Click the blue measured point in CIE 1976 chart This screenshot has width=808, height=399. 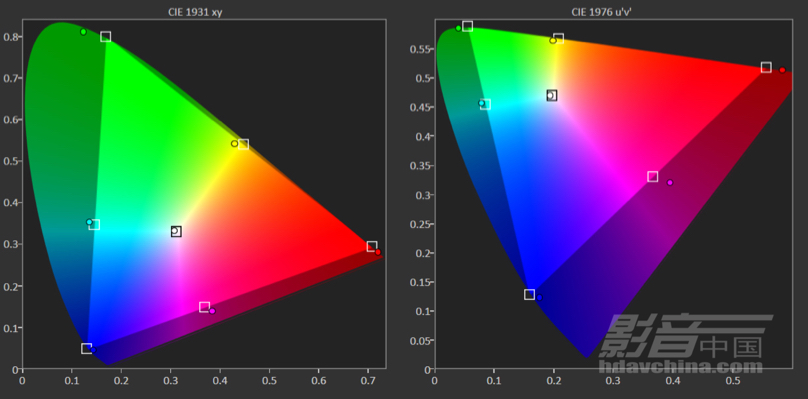point(540,297)
